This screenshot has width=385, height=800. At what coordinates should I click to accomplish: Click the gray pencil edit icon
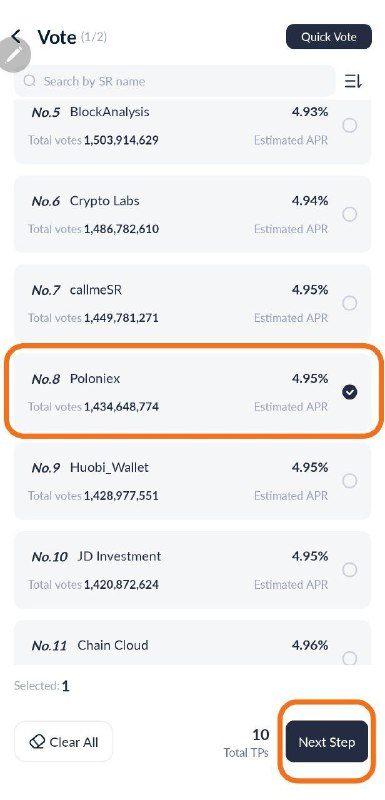coord(14,54)
